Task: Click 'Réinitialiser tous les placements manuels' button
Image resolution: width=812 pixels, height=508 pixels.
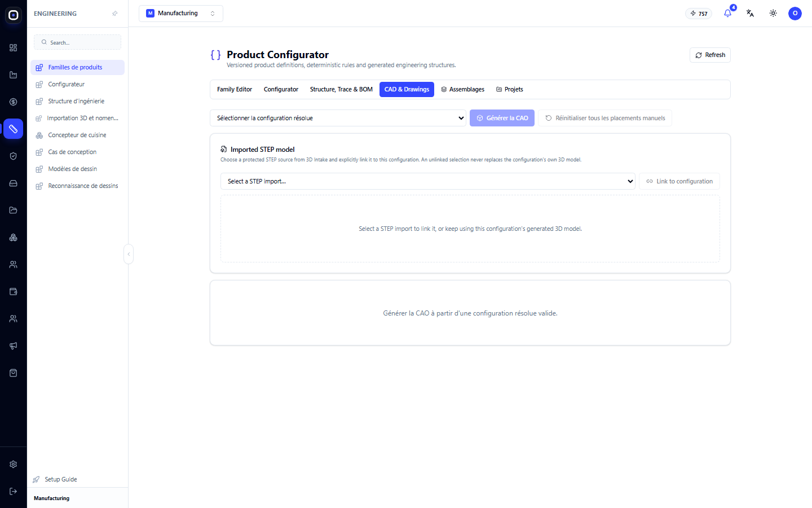Action: click(x=605, y=118)
